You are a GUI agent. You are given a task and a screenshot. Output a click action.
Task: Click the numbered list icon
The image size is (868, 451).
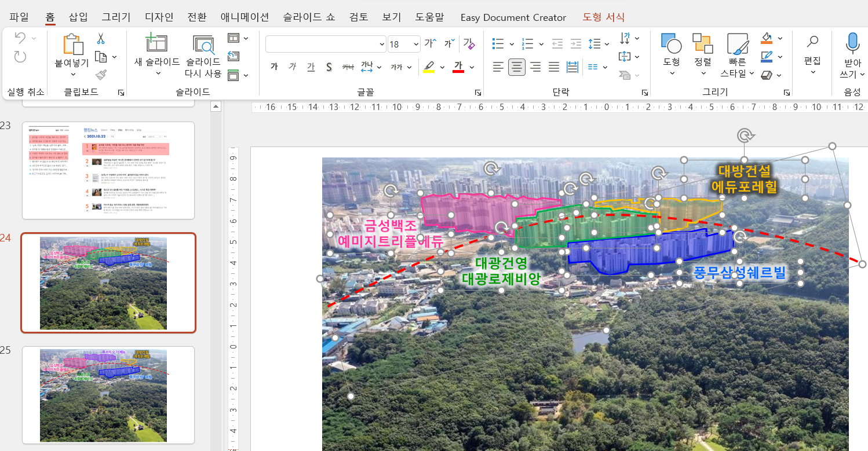(x=527, y=43)
